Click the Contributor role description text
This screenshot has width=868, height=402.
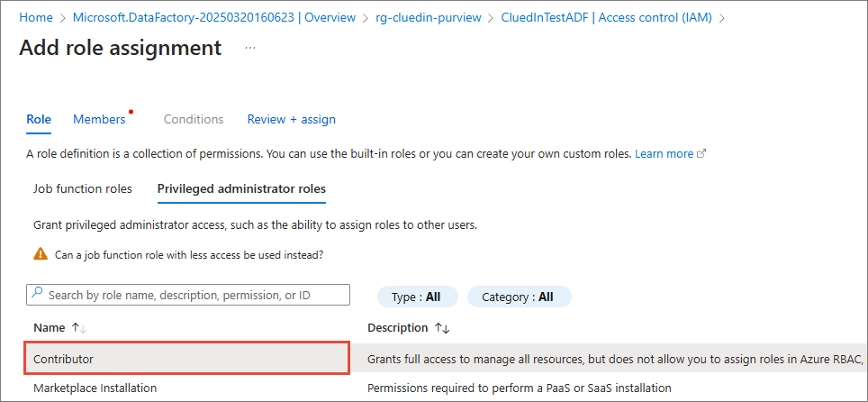(x=616, y=359)
